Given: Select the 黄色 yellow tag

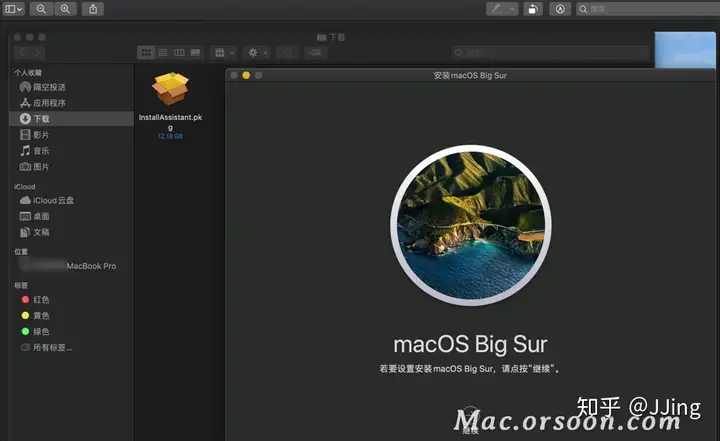Looking at the screenshot, I should coord(35,315).
